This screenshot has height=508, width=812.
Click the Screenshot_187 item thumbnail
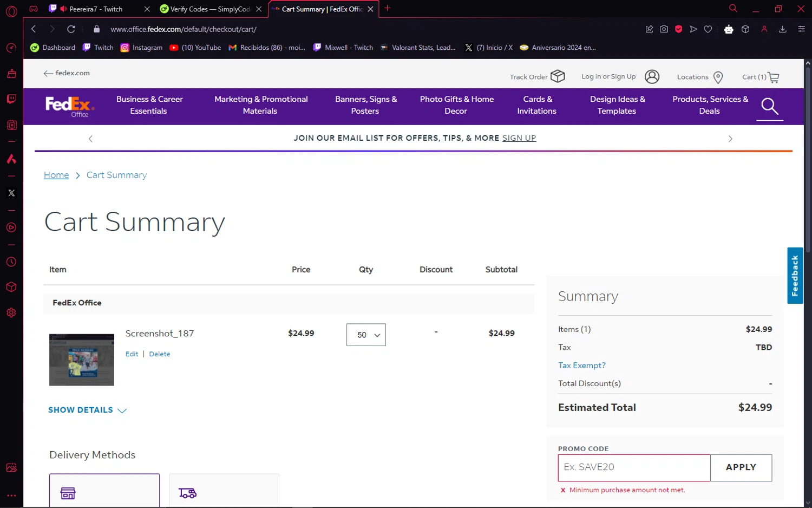(82, 360)
